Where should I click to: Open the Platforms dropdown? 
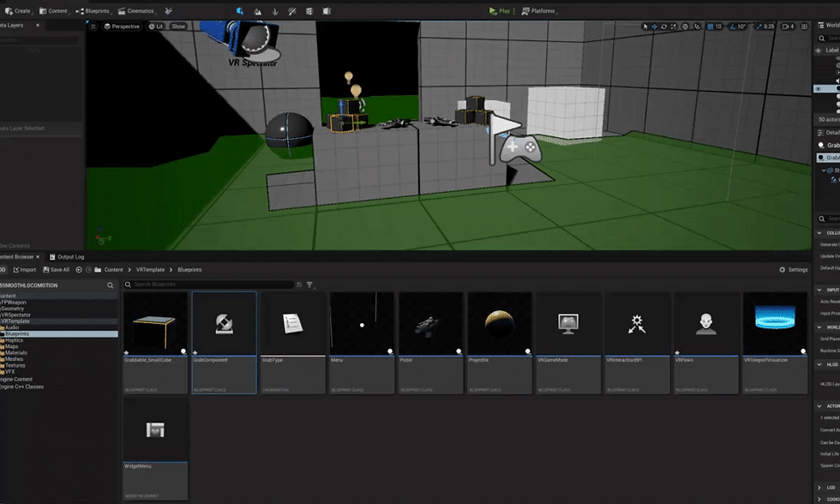pos(539,10)
